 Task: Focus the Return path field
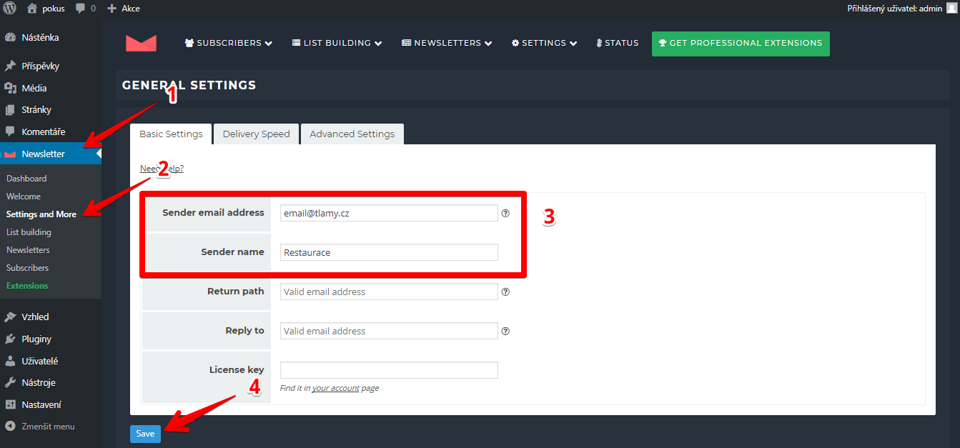pos(389,292)
